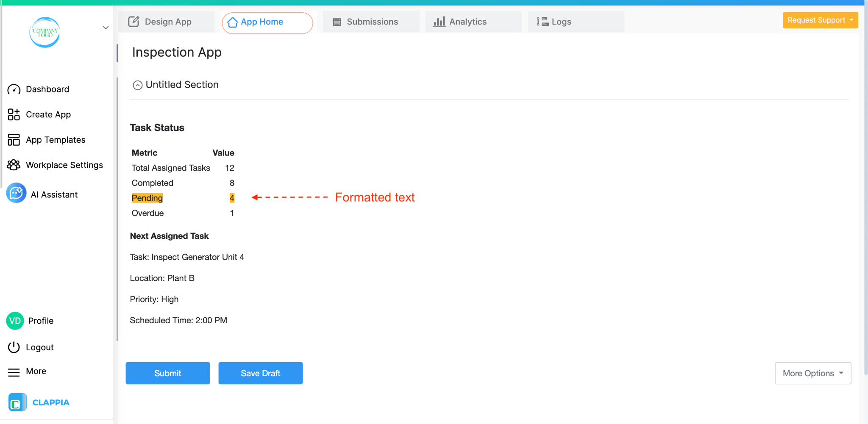Click the Workplace Settings people icon
868x424 pixels.
click(x=14, y=165)
